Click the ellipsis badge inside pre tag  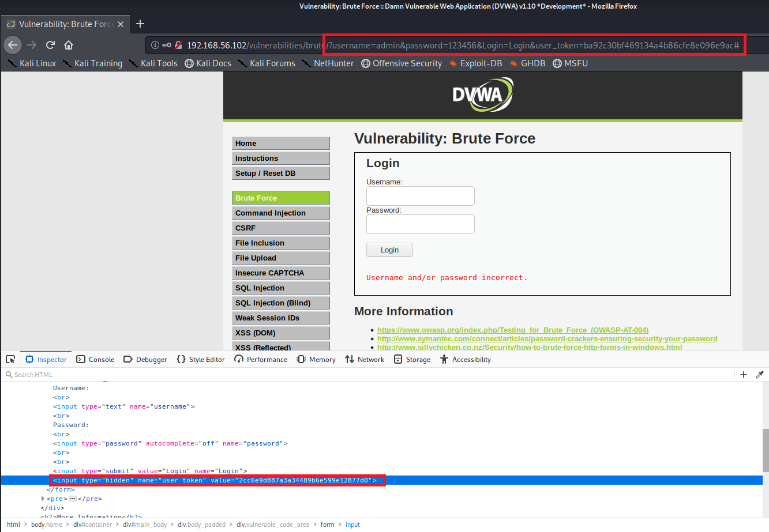[73, 499]
